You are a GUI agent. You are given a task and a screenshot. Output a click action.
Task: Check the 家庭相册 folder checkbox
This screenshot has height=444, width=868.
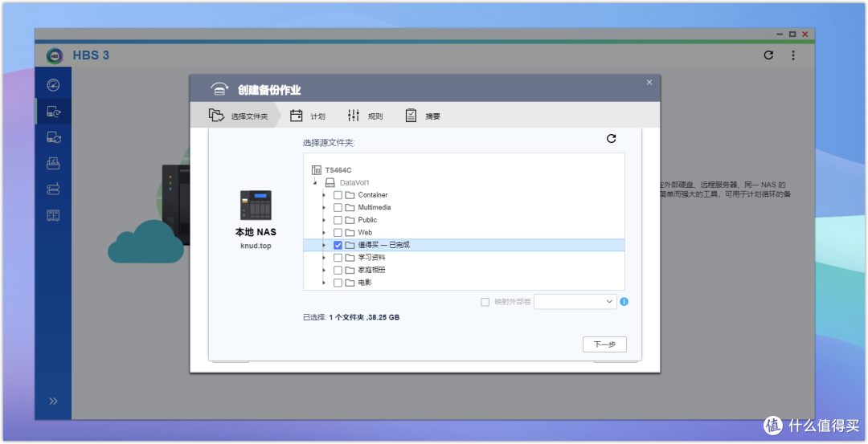coord(338,270)
